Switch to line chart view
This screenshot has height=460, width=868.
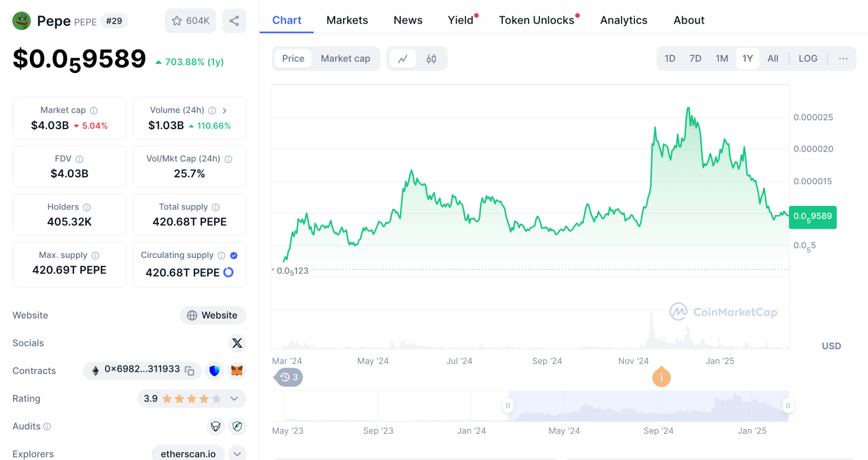coord(403,59)
